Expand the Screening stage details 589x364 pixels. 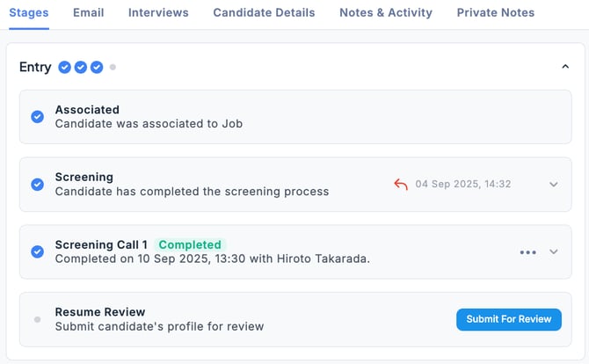(x=554, y=185)
